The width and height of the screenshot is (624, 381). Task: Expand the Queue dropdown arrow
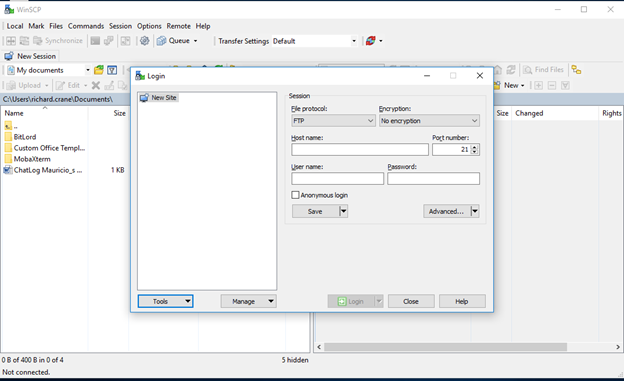195,41
